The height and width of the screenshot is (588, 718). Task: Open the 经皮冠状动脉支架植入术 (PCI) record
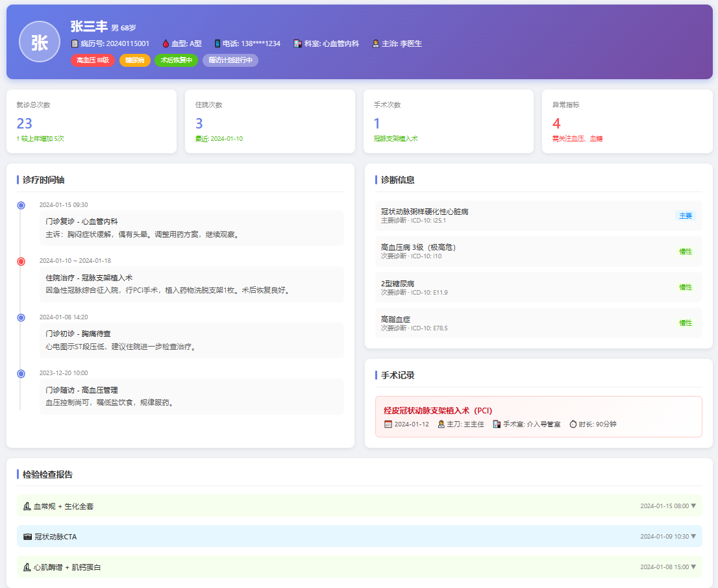pyautogui.click(x=539, y=417)
